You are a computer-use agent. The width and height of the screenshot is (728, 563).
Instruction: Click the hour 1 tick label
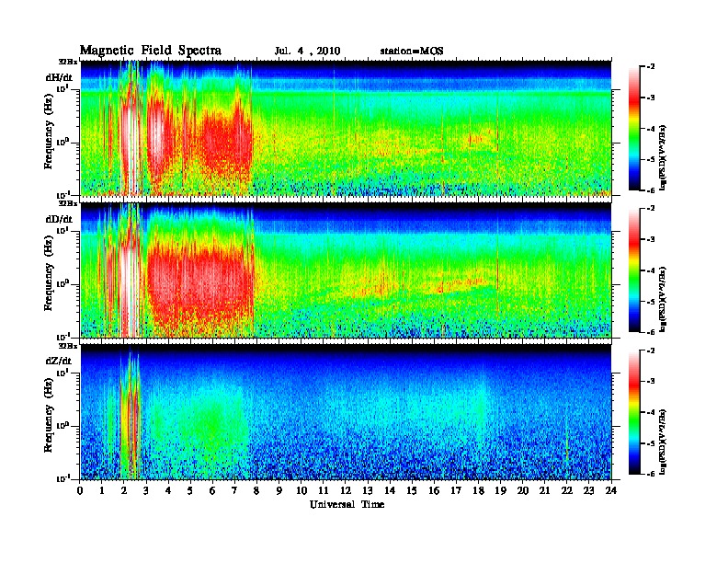tap(102, 490)
